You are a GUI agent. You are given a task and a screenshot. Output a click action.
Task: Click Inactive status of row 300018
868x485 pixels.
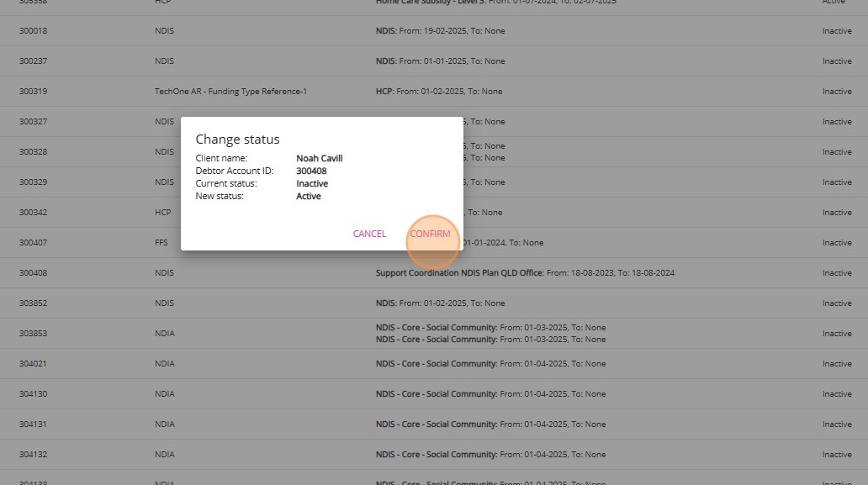pyautogui.click(x=837, y=31)
